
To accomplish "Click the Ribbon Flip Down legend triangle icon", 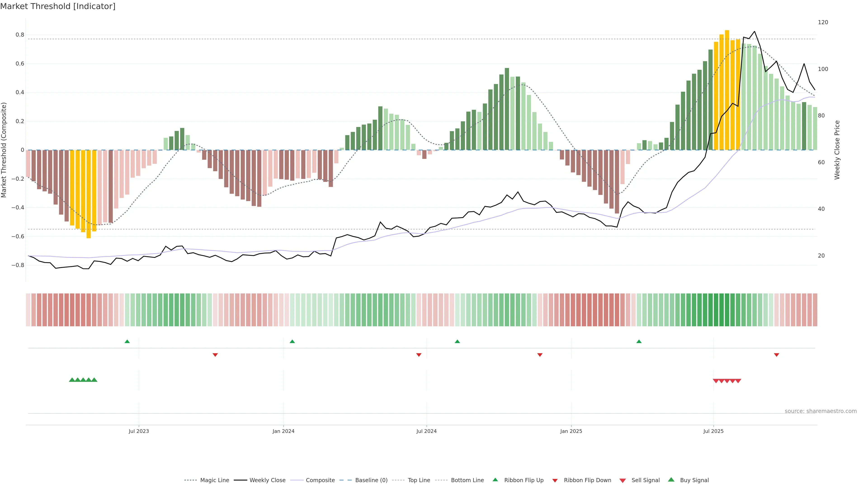I will 555,481.
